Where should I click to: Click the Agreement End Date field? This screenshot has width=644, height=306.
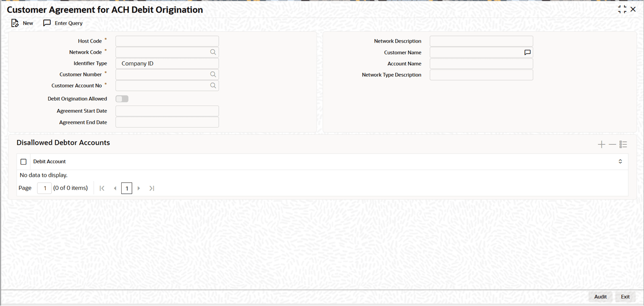coord(167,122)
